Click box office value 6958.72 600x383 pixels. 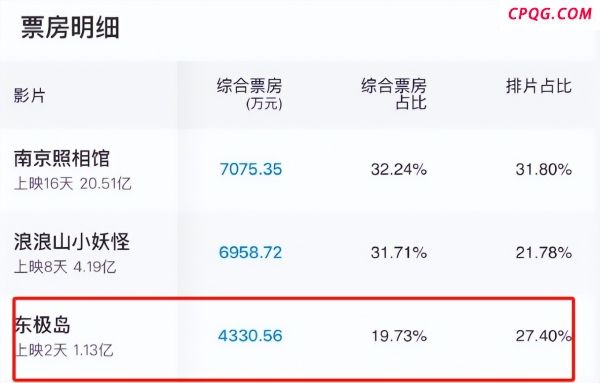pos(250,252)
